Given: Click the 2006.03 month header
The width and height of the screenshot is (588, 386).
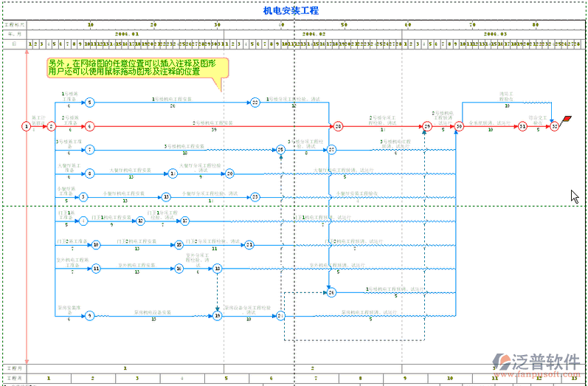Looking at the screenshot, I should click(495, 34).
